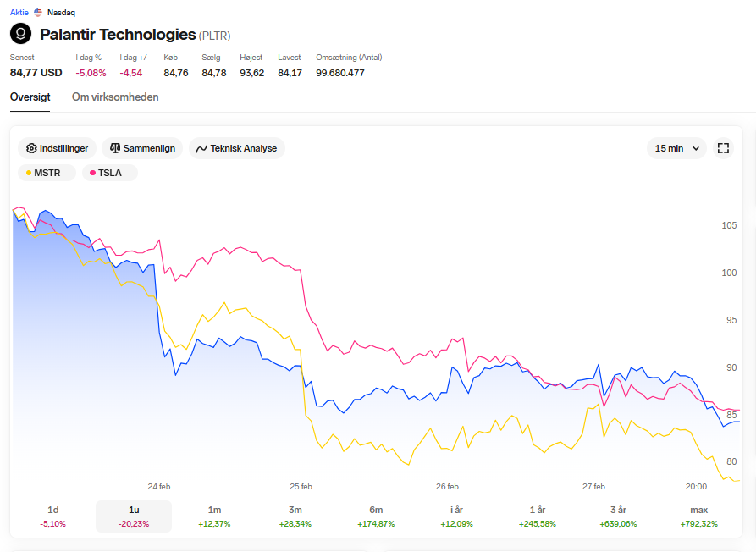Image resolution: width=756 pixels, height=552 pixels.
Task: Click the 27 feb date marker
Action: coord(593,487)
